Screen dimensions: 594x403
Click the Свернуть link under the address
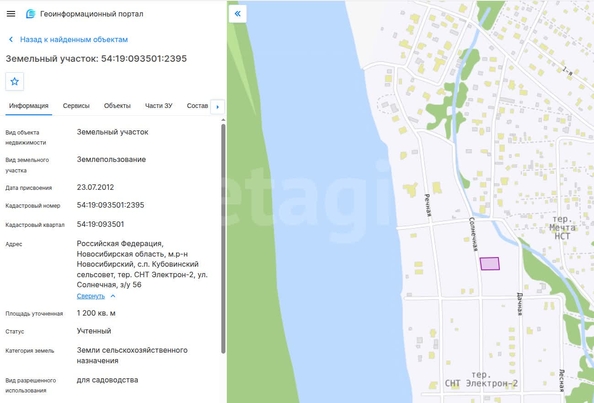91,296
